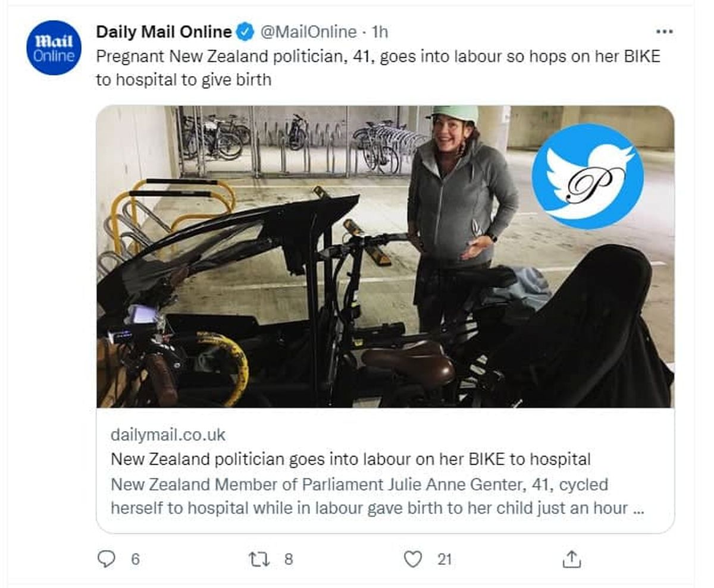The image size is (714, 588).
Task: Open the more options ellipsis menu
Action: click(663, 32)
